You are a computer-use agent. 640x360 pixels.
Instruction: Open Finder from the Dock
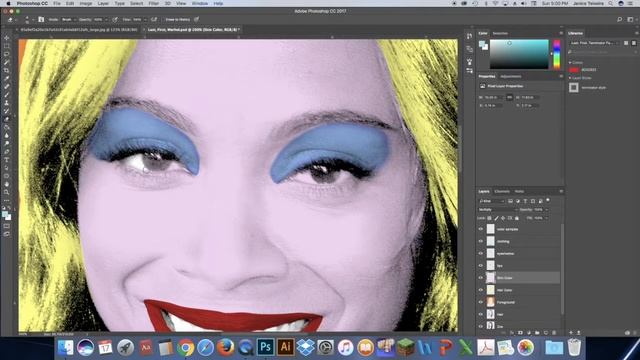click(x=65, y=347)
